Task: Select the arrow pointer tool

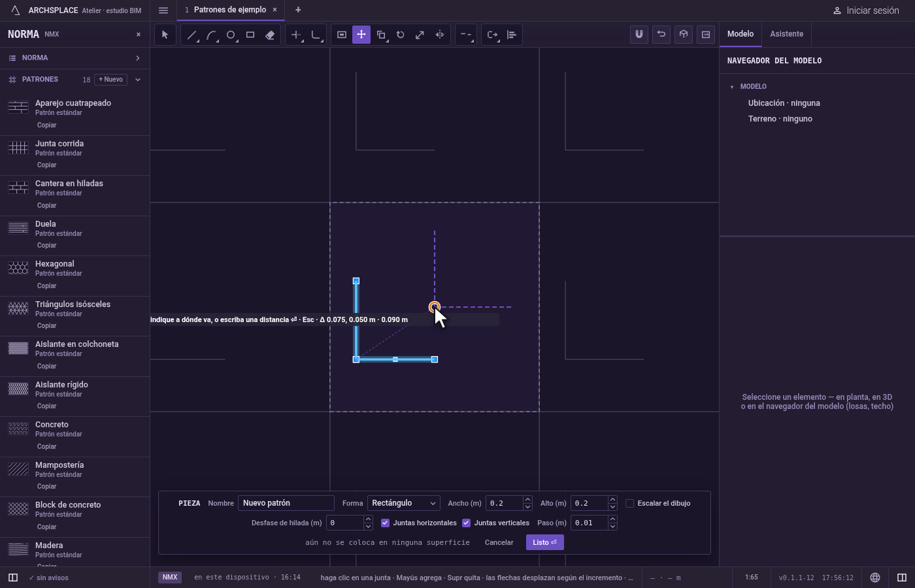Action: pos(165,35)
